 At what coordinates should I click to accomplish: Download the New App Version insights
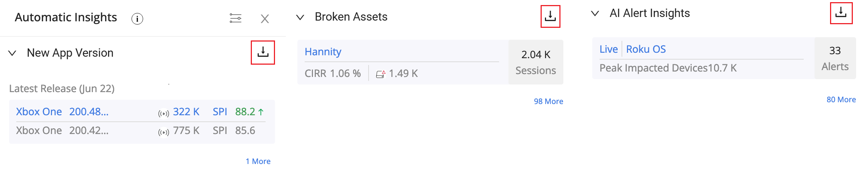click(x=263, y=52)
